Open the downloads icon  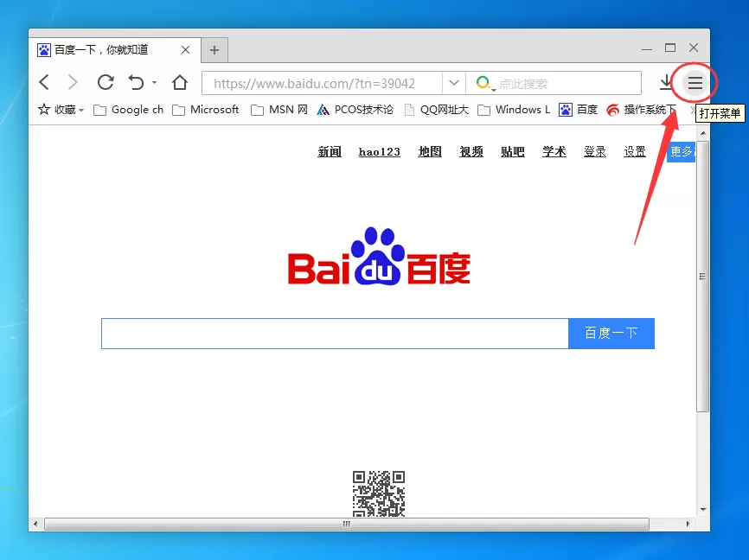coord(665,83)
